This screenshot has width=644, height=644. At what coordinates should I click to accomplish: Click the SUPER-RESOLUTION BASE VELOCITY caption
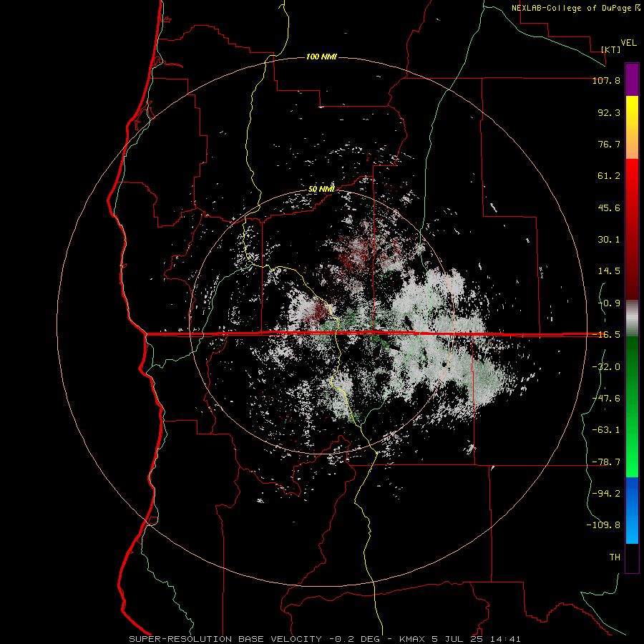point(225,639)
